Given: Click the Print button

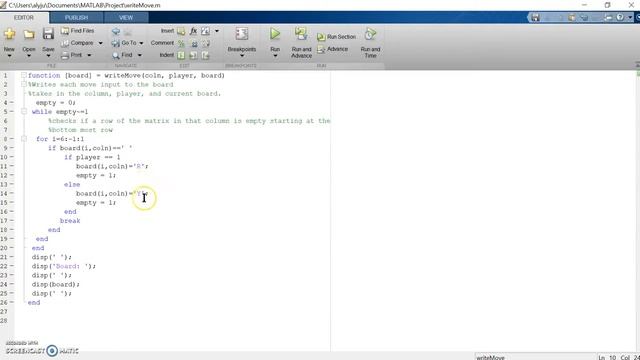Looking at the screenshot, I should (72, 55).
